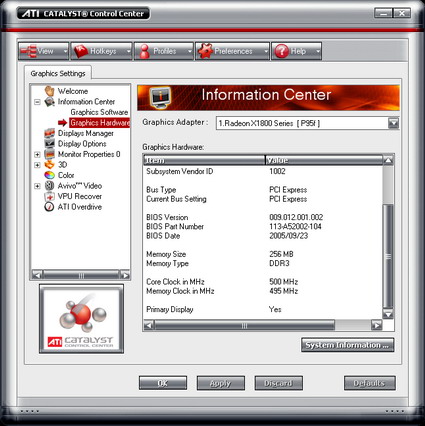This screenshot has height=426, width=425.
Task: Click the Avivo Video film reel icon
Action: click(x=49, y=186)
